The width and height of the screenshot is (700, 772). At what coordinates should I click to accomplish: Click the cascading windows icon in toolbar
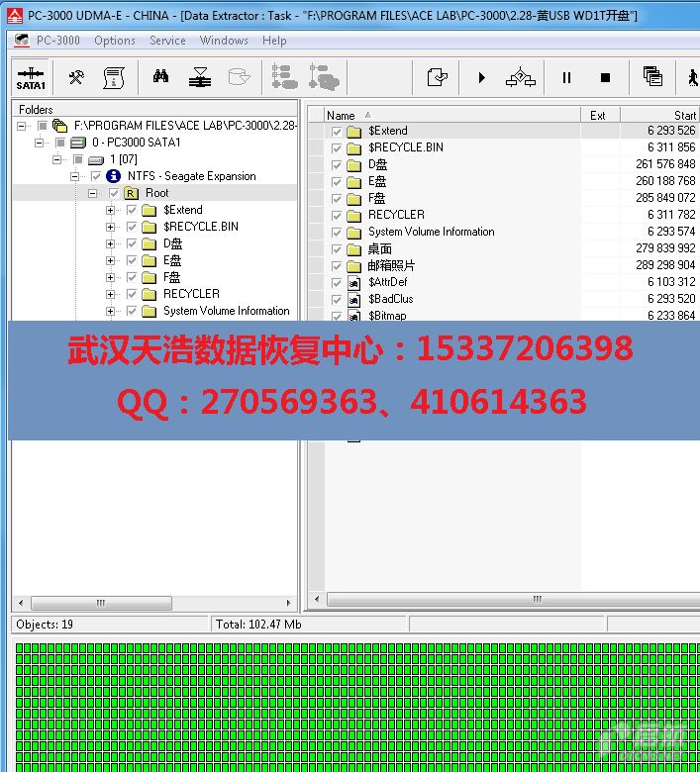tap(652, 77)
